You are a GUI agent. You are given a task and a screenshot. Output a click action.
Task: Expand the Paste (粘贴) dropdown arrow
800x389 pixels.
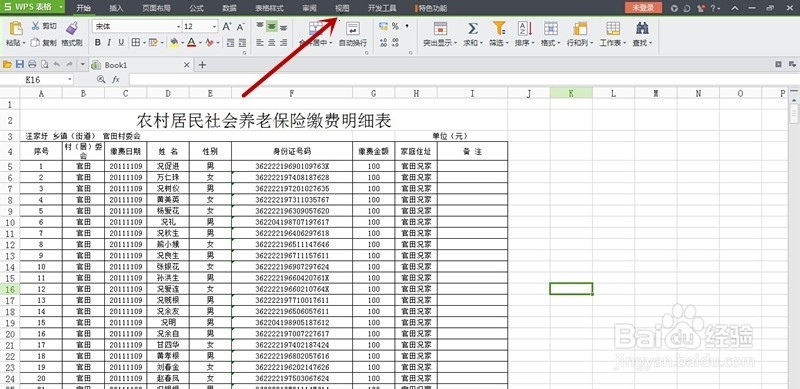(23, 43)
